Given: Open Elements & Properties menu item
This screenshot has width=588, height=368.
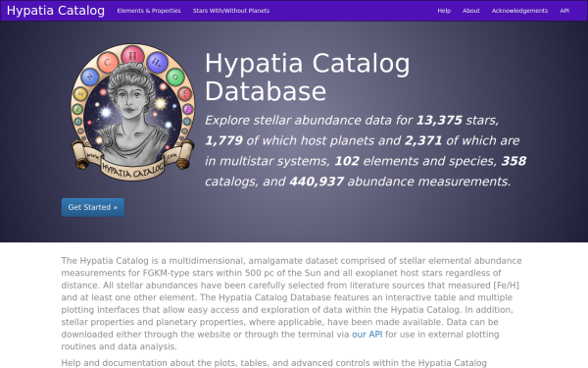Looking at the screenshot, I should point(149,11).
